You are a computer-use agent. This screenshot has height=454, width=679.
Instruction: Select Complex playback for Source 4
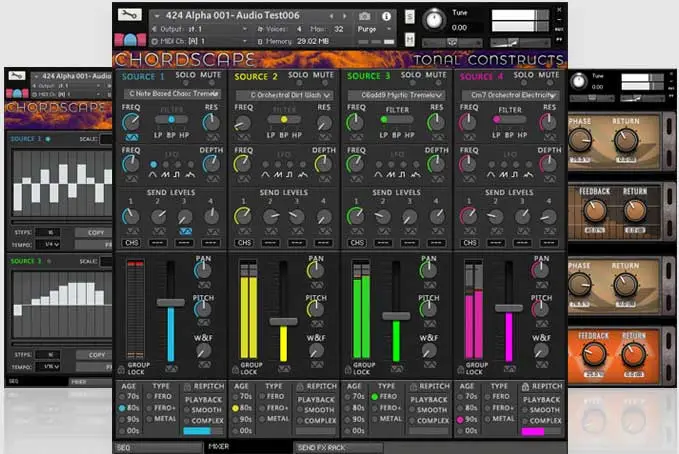tap(525, 421)
